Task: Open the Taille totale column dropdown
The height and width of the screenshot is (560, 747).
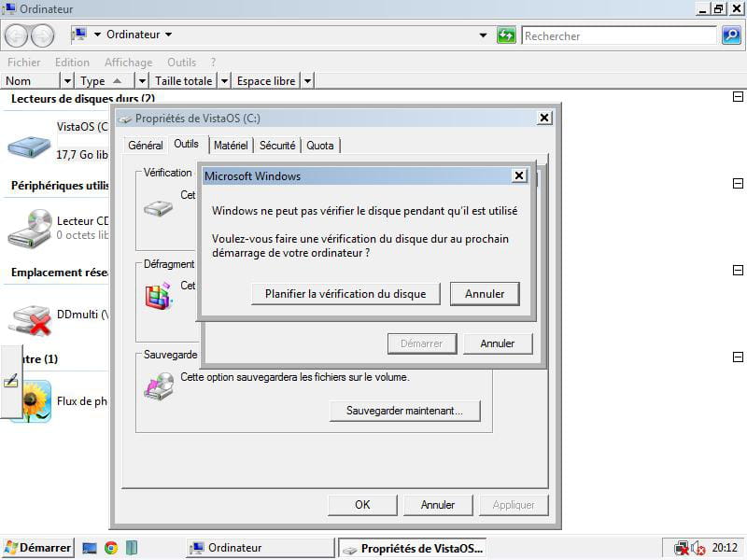Action: tap(224, 81)
